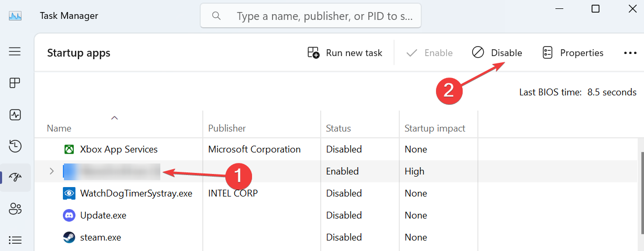644x251 pixels.
Task: Click the Xbox App Services icon
Action: [69, 149]
